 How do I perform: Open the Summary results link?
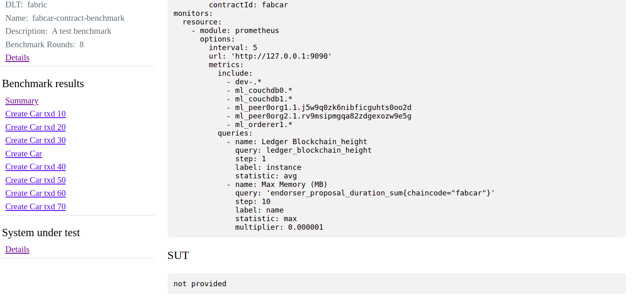point(22,101)
